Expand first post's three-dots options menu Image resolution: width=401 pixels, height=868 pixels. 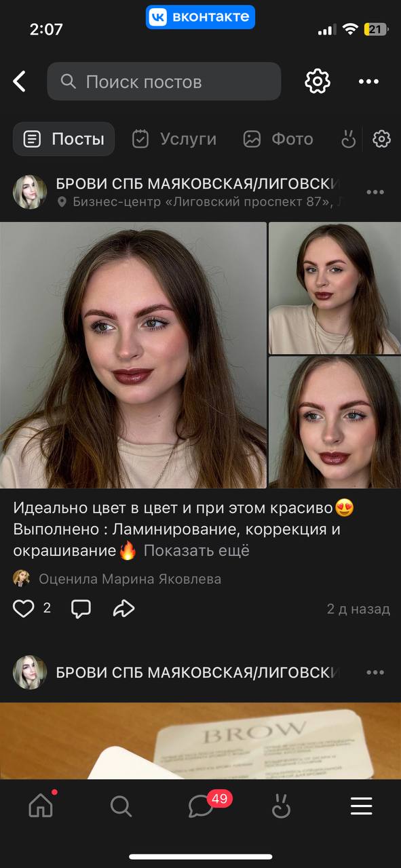tap(375, 193)
